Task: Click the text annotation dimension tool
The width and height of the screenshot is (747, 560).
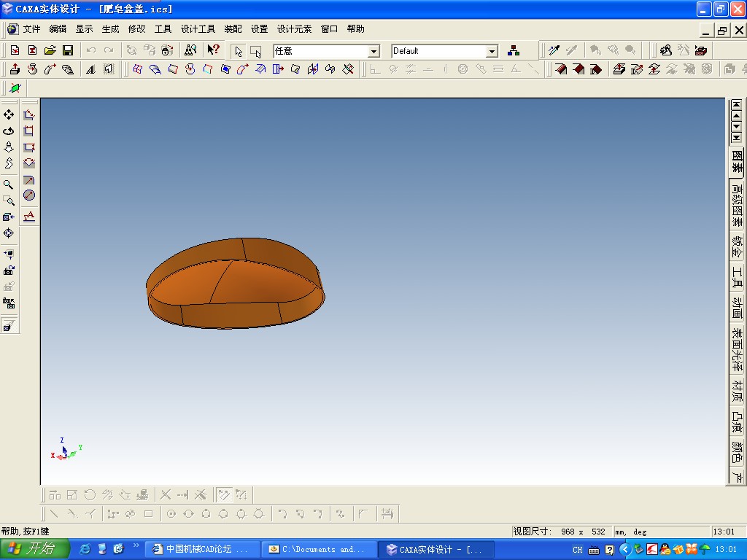Action: tap(29, 217)
